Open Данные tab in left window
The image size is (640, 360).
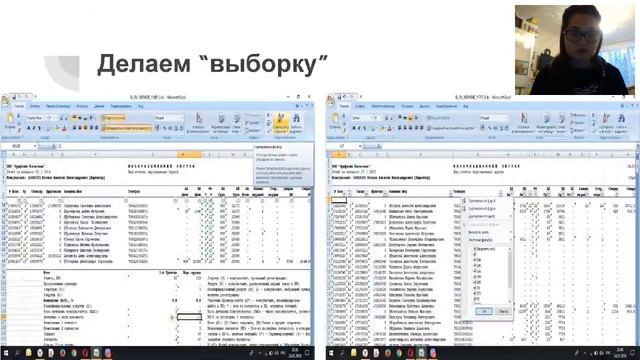[99, 106]
